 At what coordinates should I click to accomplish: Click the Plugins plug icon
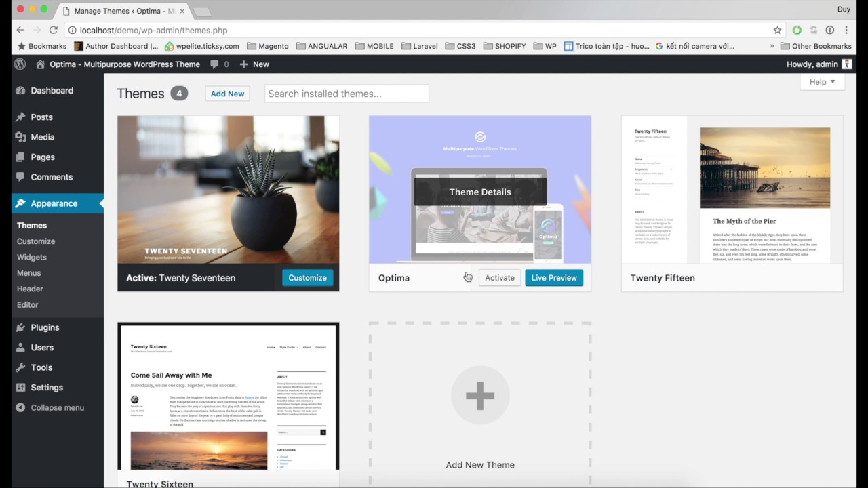20,327
